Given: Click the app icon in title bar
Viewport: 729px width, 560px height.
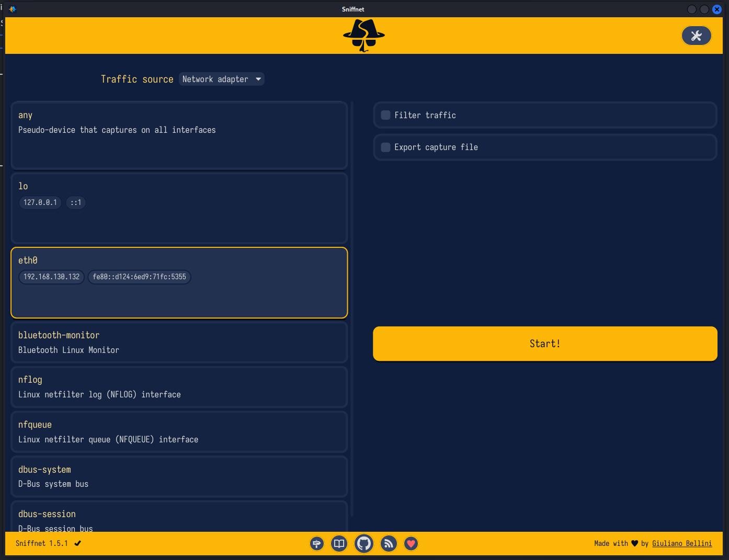Looking at the screenshot, I should [13, 9].
